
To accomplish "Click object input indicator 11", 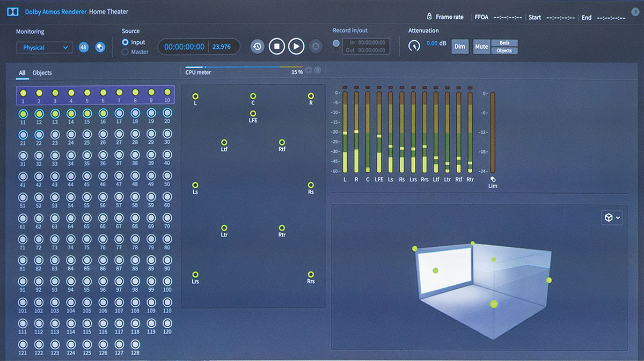I will point(23,114).
